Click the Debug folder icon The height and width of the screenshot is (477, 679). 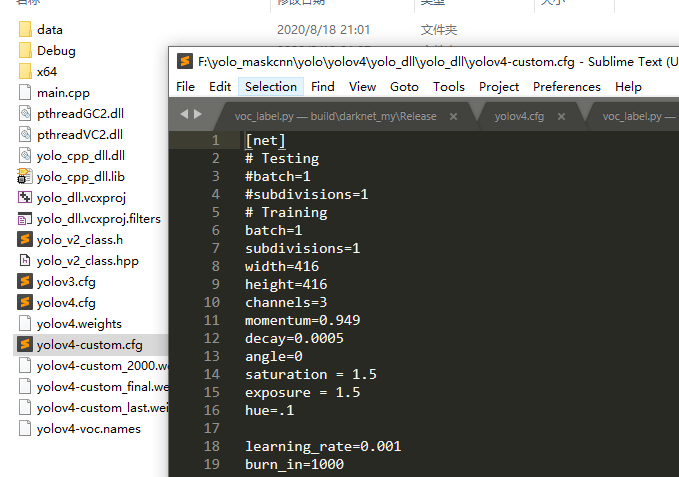coord(25,51)
